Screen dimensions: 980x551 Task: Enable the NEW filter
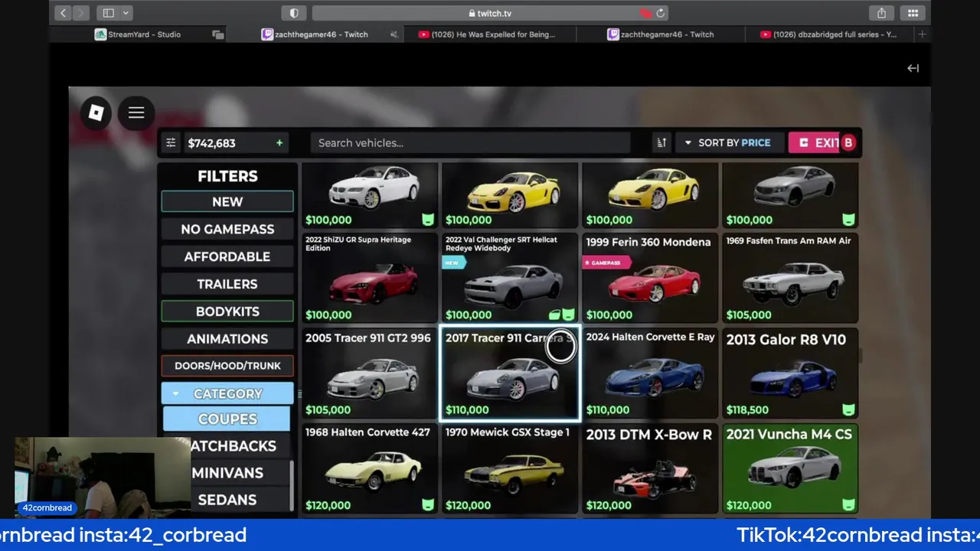tap(227, 201)
